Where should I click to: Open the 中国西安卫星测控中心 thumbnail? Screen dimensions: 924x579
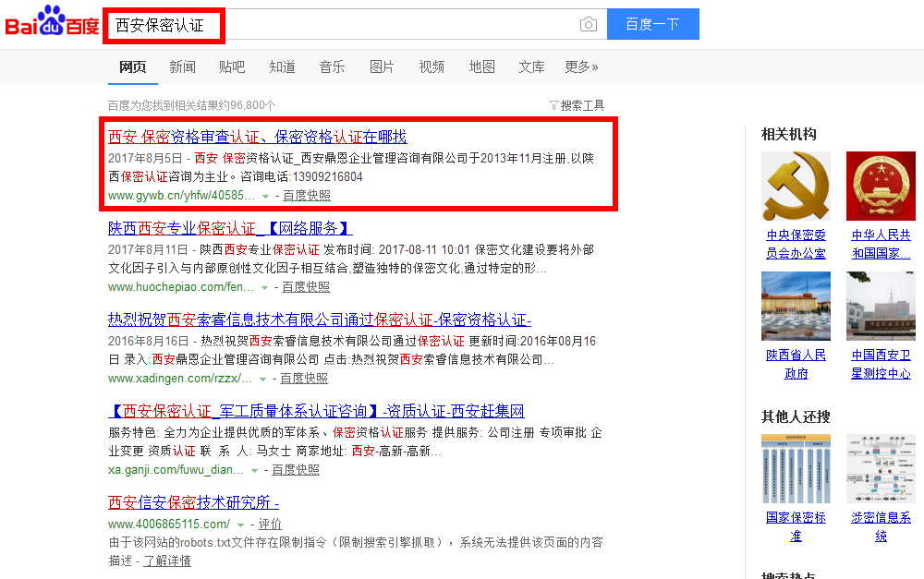point(881,307)
